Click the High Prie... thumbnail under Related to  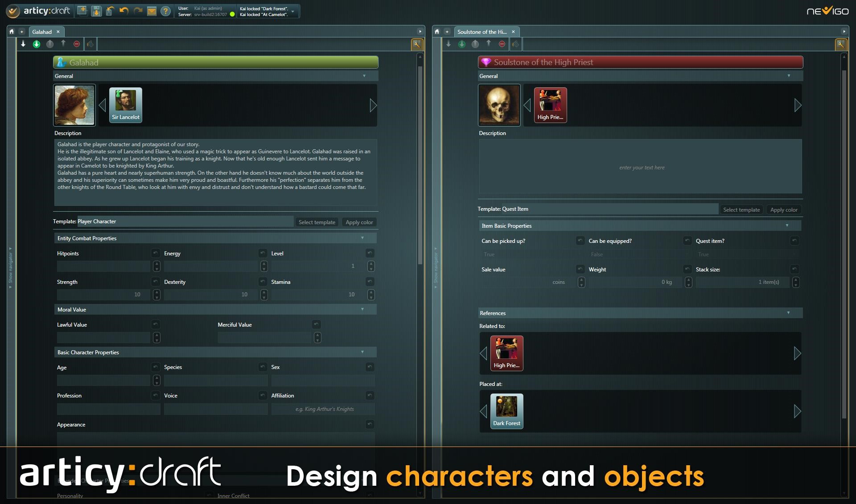tap(506, 353)
